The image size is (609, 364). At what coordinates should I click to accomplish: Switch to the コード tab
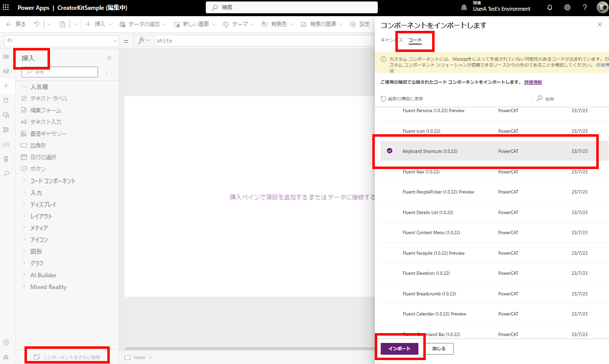(x=414, y=41)
